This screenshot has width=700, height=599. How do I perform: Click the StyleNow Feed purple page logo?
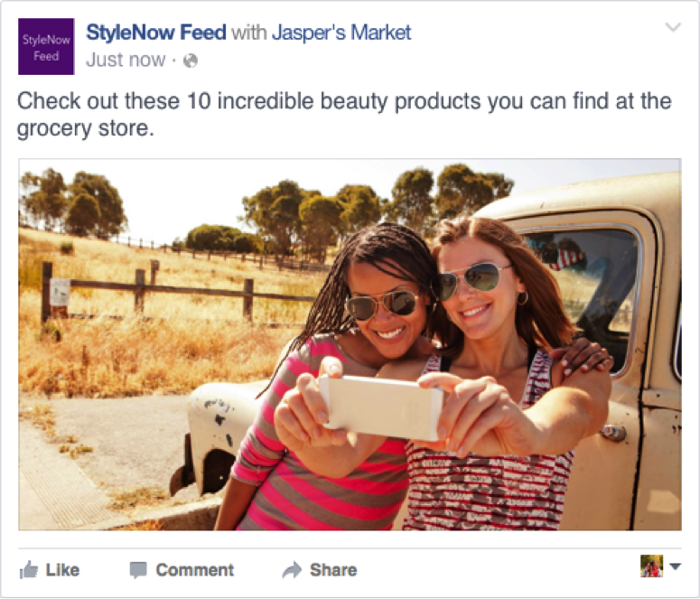pyautogui.click(x=46, y=46)
